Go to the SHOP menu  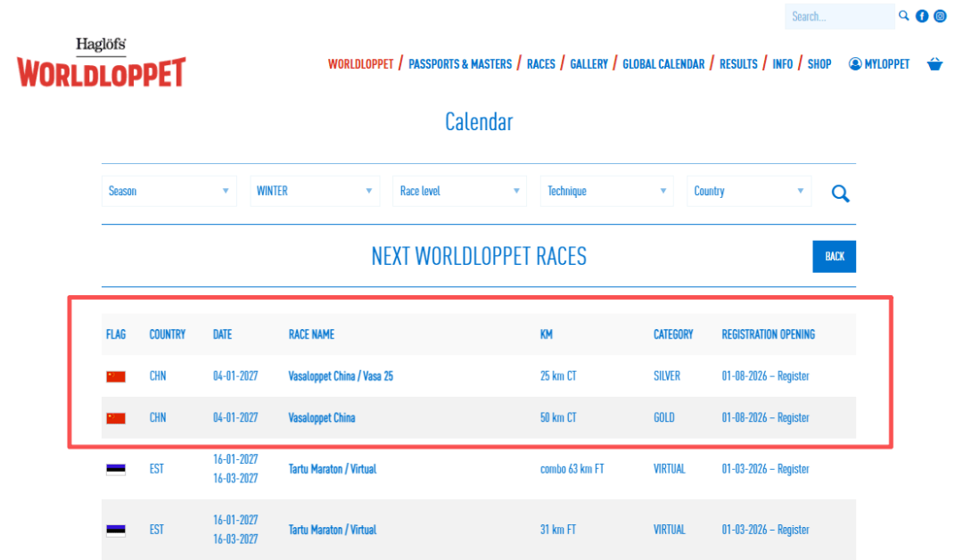pyautogui.click(x=819, y=64)
